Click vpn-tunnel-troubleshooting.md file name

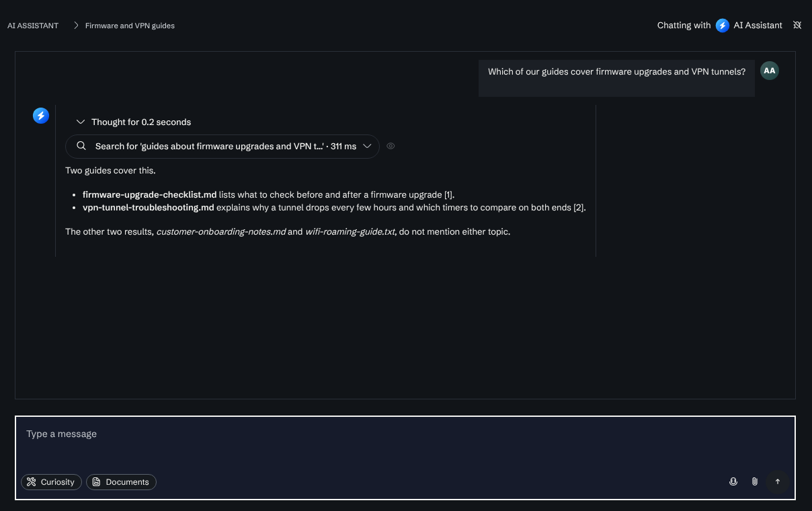(x=148, y=207)
